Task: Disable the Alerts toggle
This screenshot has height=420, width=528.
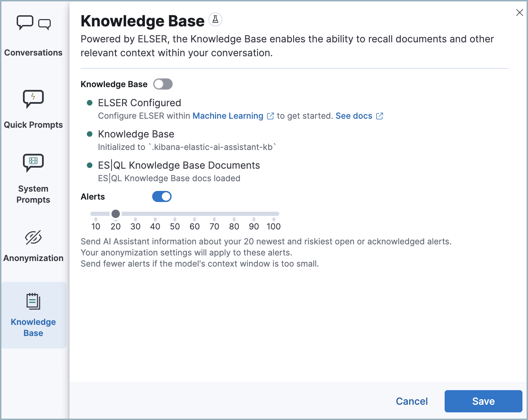Action: [x=162, y=196]
